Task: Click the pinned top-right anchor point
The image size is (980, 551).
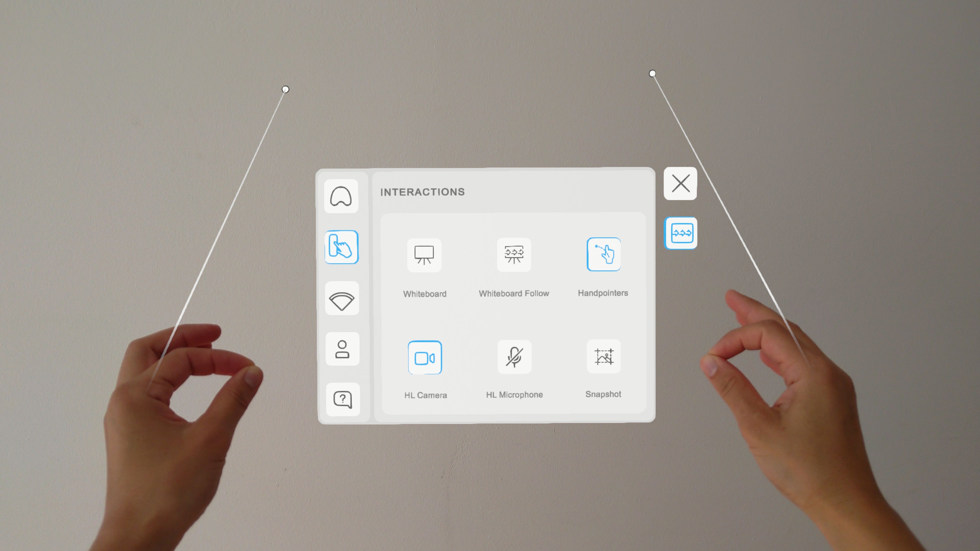Action: pyautogui.click(x=652, y=73)
